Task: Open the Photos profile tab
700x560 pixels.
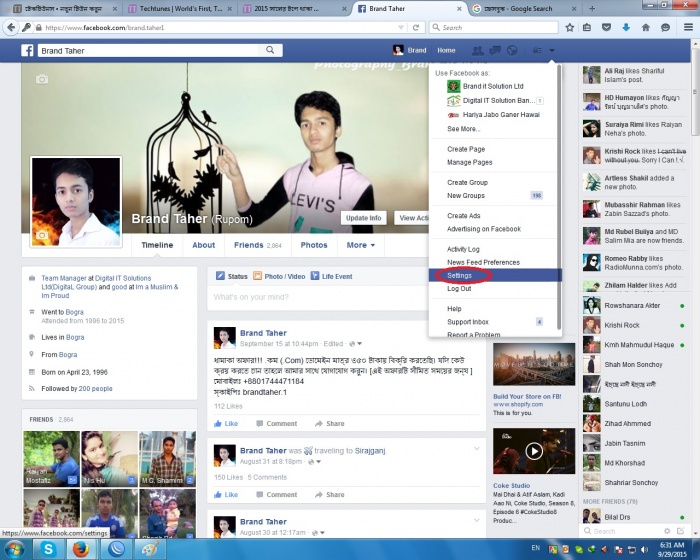Action: click(x=314, y=245)
